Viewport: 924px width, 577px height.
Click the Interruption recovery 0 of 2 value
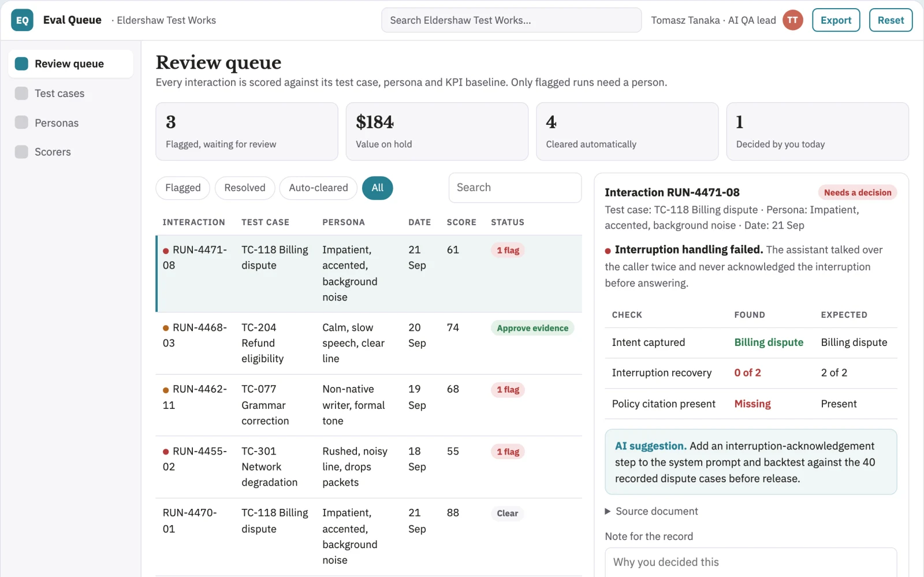tap(747, 373)
